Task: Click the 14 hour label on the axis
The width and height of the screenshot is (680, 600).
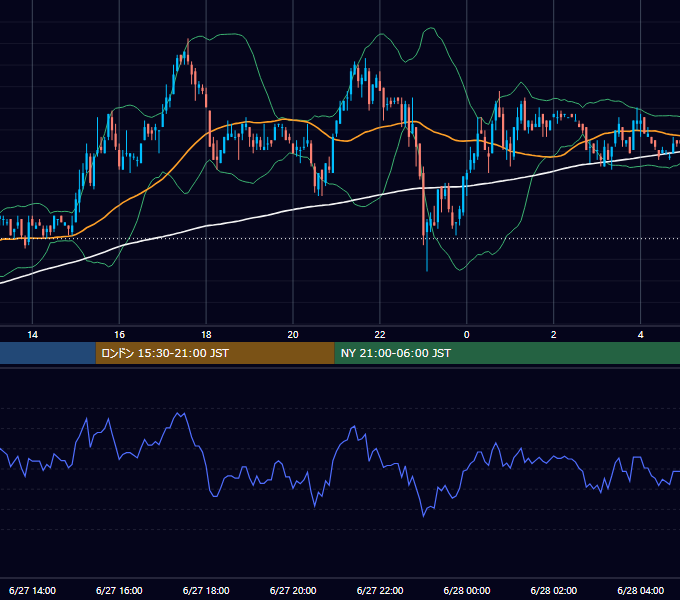Action: 33,335
